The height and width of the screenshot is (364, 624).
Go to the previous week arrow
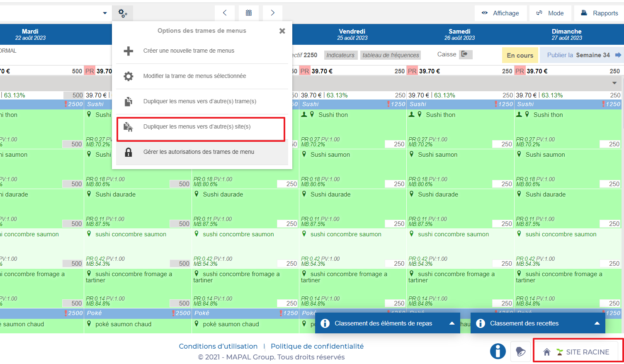[x=225, y=13]
